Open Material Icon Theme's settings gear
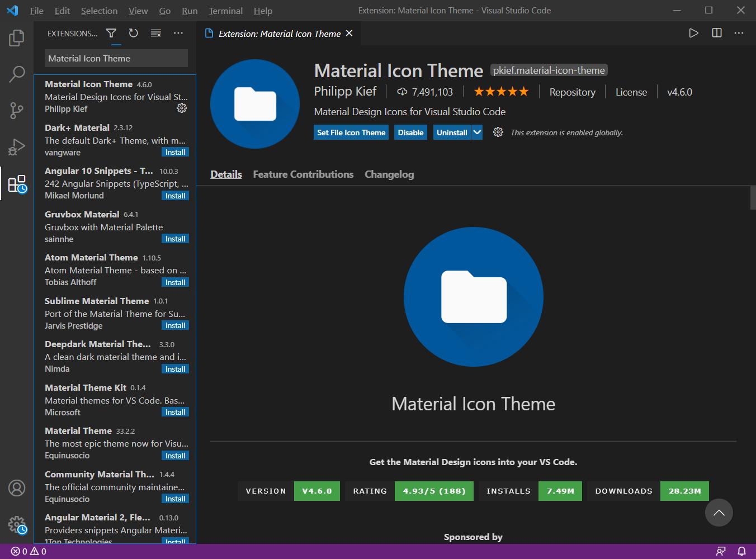This screenshot has height=559, width=756. pyautogui.click(x=182, y=108)
